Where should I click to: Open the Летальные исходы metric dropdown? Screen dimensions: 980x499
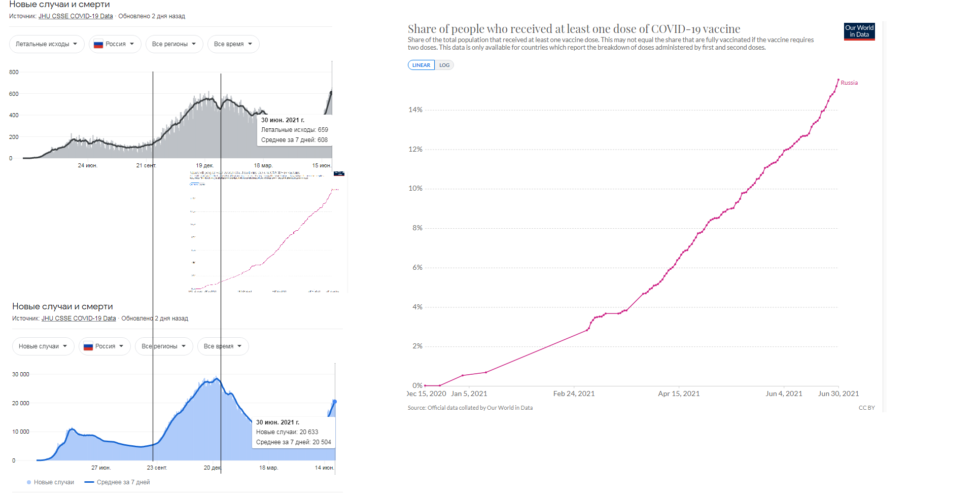point(47,44)
